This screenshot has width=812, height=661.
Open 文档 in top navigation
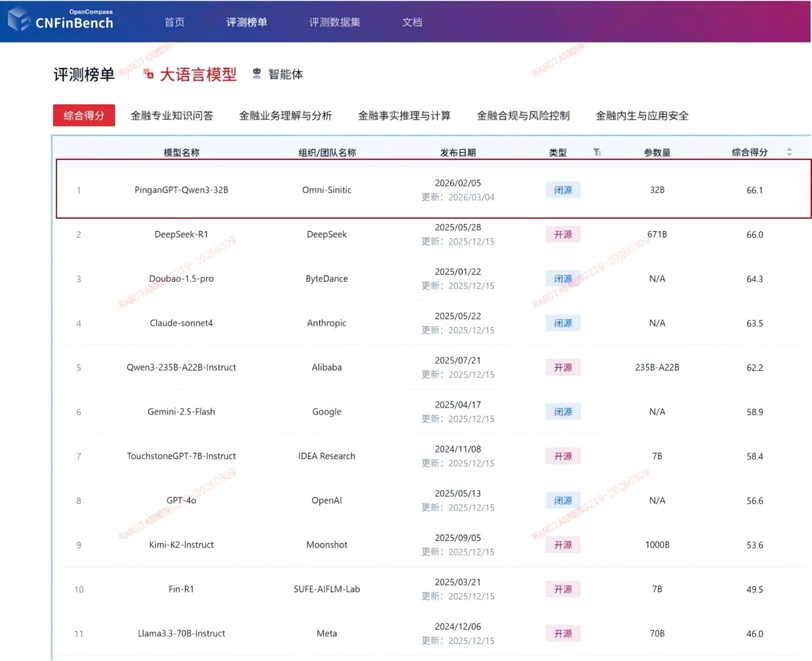pyautogui.click(x=412, y=22)
